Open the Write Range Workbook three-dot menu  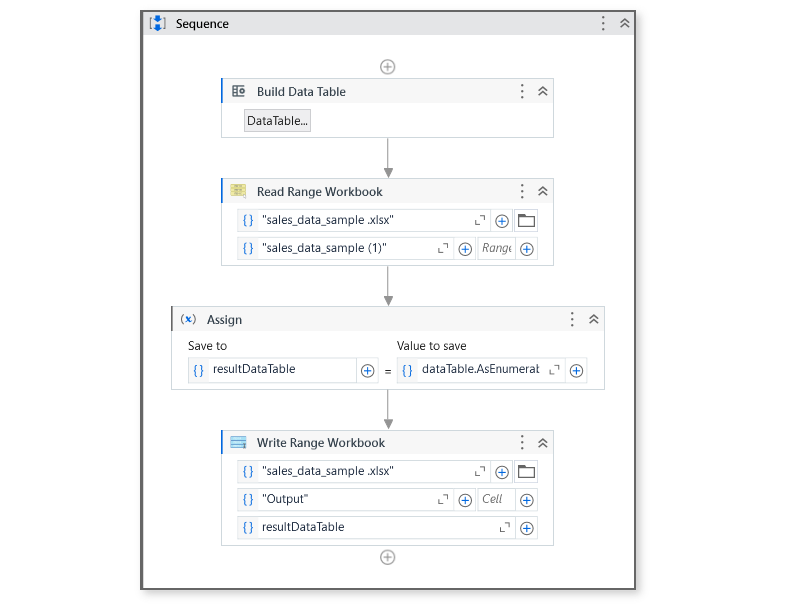(x=521, y=442)
